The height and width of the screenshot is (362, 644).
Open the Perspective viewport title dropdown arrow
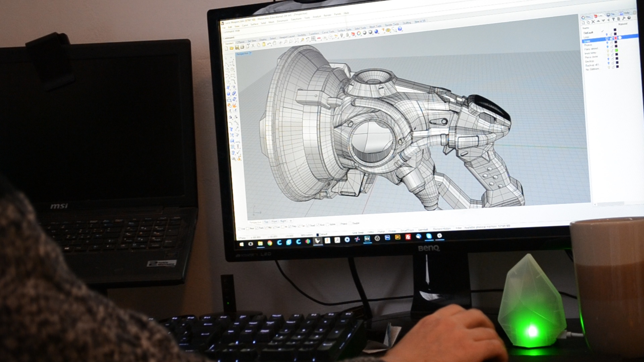click(x=250, y=53)
